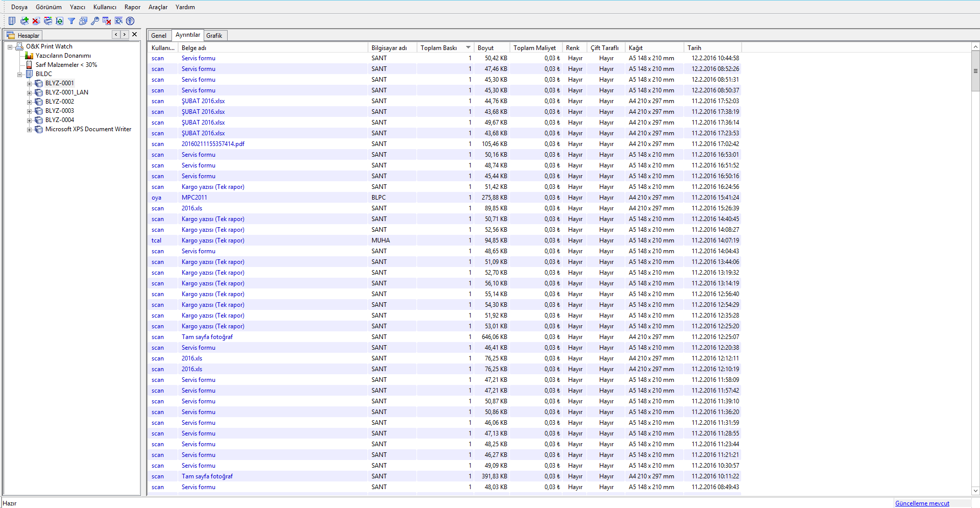980x508 pixels.
Task: Select the 20160211155357414.pdf document
Action: [x=213, y=144]
